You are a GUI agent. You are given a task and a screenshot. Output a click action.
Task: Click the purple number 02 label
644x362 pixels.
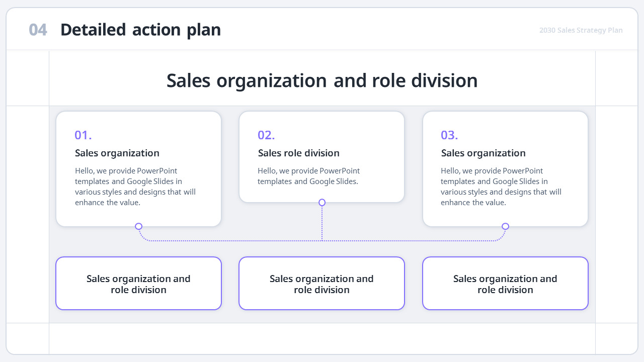pyautogui.click(x=266, y=135)
